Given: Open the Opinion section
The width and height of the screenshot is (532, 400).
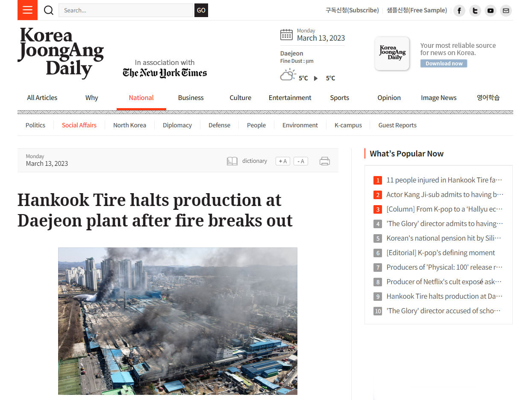Looking at the screenshot, I should tap(389, 97).
